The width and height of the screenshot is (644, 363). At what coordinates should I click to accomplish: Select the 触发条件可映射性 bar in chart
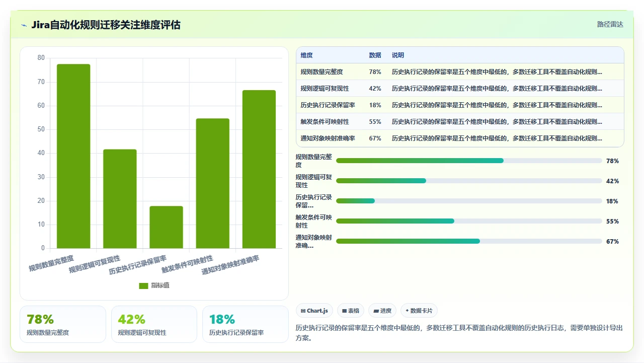coord(212,183)
